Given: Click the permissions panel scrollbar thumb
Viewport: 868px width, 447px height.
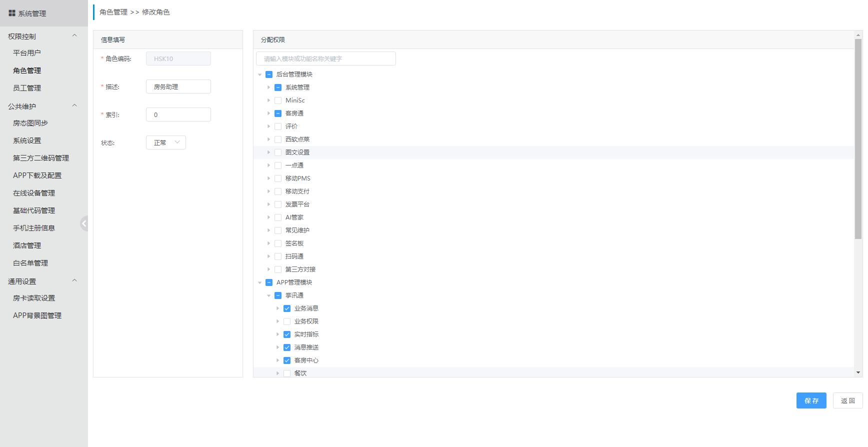Looking at the screenshot, I should point(858,138).
